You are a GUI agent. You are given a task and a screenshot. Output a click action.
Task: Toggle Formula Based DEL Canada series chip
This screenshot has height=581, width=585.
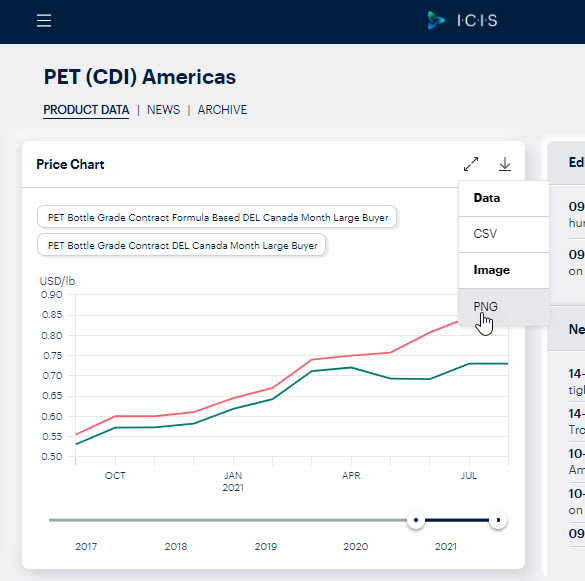point(217,217)
